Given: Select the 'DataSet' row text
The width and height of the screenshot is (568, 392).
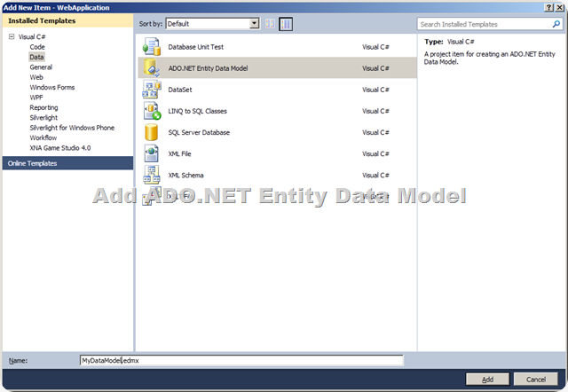Looking at the screenshot, I should [x=180, y=90].
